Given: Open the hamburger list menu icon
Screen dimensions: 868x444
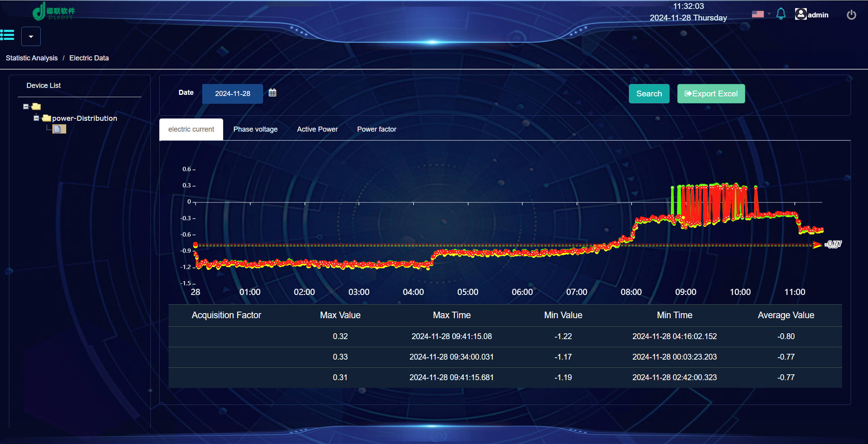Looking at the screenshot, I should click(x=7, y=35).
